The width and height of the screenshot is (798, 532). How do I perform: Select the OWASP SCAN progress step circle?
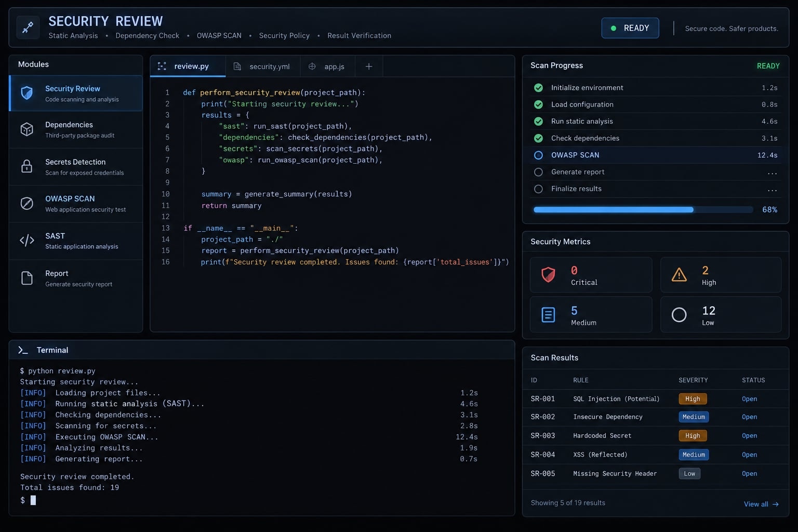click(539, 155)
